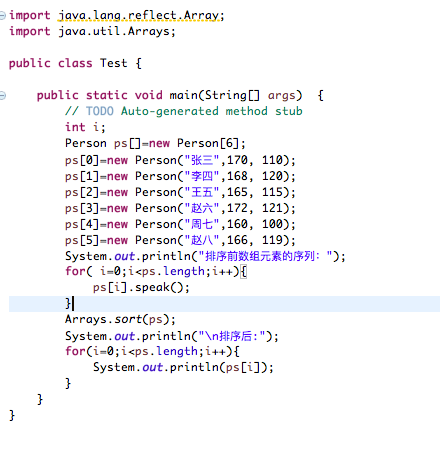Click the ps[4] line with "周七"

[x=180, y=224]
